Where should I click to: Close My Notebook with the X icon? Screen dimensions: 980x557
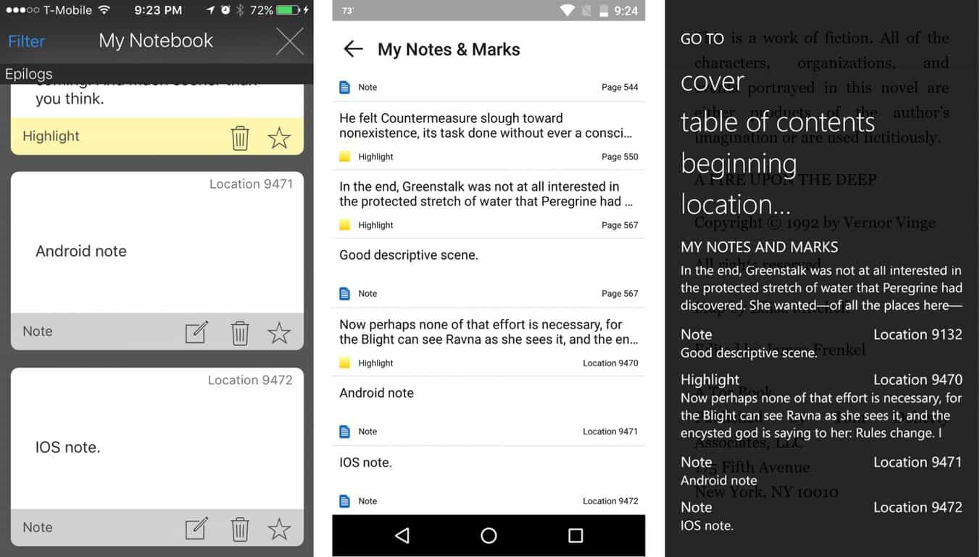pos(290,41)
